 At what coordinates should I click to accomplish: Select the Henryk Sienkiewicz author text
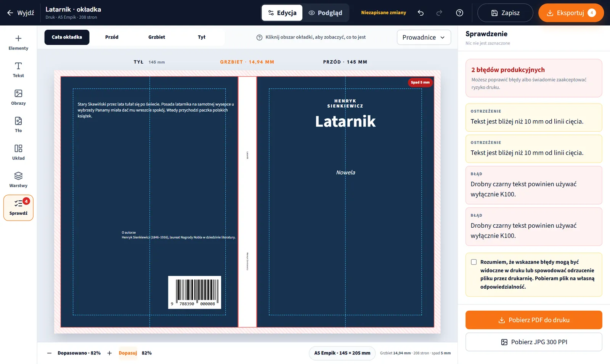point(345,104)
